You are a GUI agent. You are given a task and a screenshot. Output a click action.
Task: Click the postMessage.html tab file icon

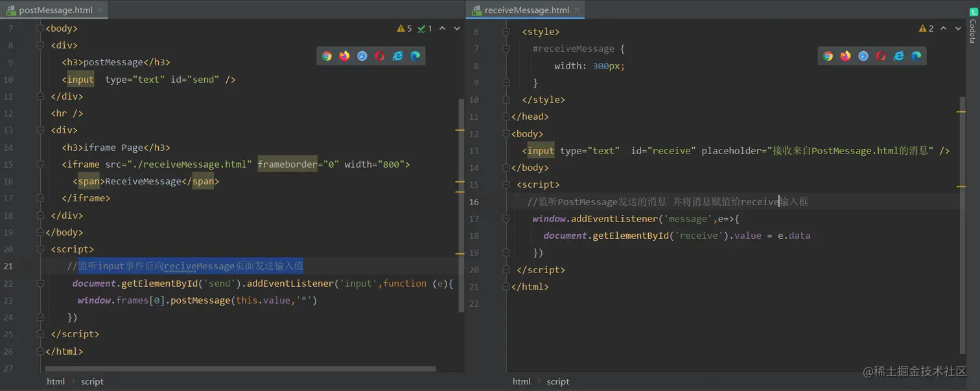pyautogui.click(x=11, y=10)
